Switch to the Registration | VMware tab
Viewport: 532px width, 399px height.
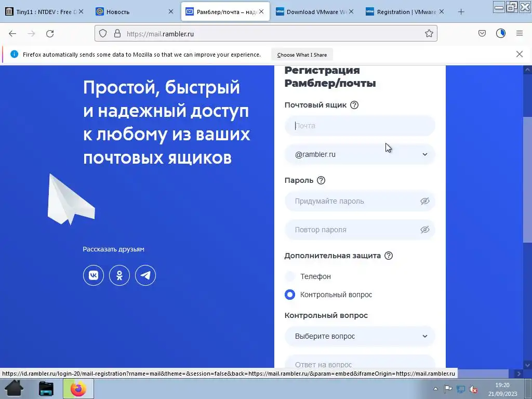point(406,12)
